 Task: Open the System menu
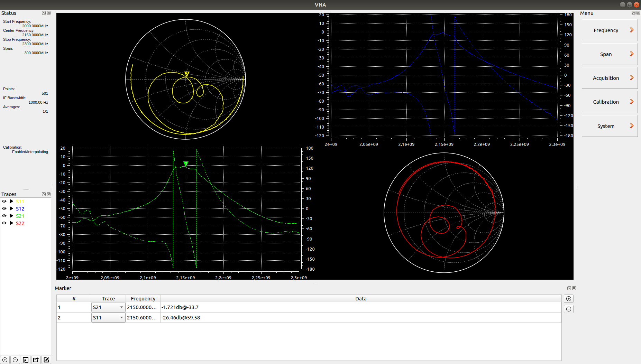click(610, 126)
